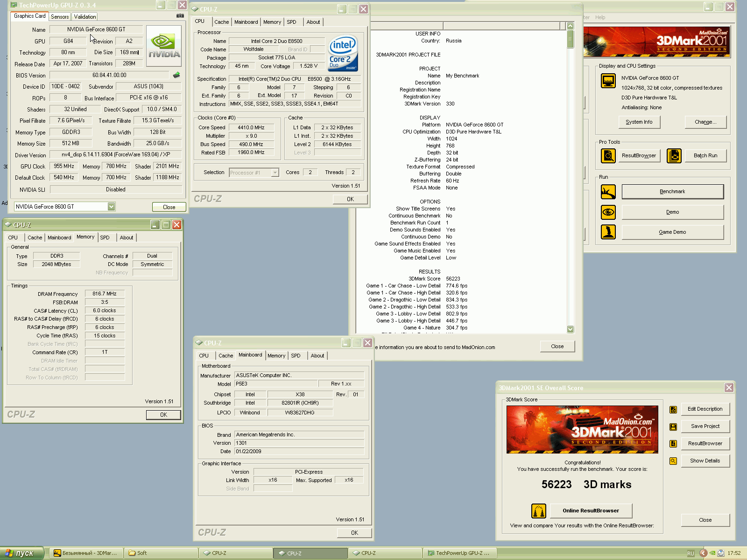Click Close button in GPU-Z
This screenshot has width=747, height=560.
[x=169, y=207]
